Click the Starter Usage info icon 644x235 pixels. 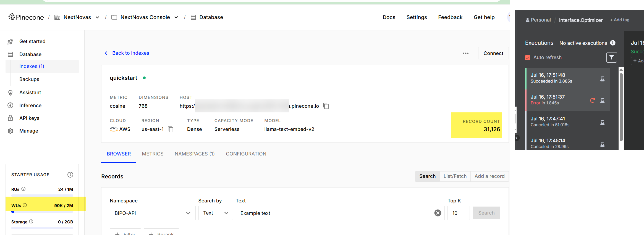tap(70, 175)
